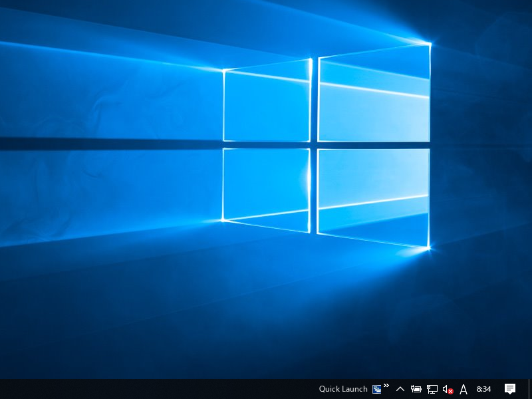The width and height of the screenshot is (532, 399).
Task: Open the network connection icon
Action: (432, 389)
